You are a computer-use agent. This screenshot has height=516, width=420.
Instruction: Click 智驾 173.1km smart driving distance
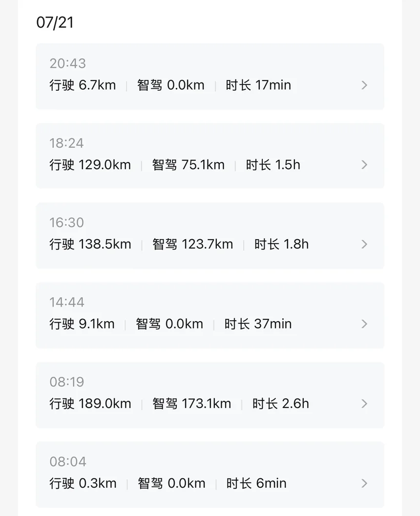point(191,403)
